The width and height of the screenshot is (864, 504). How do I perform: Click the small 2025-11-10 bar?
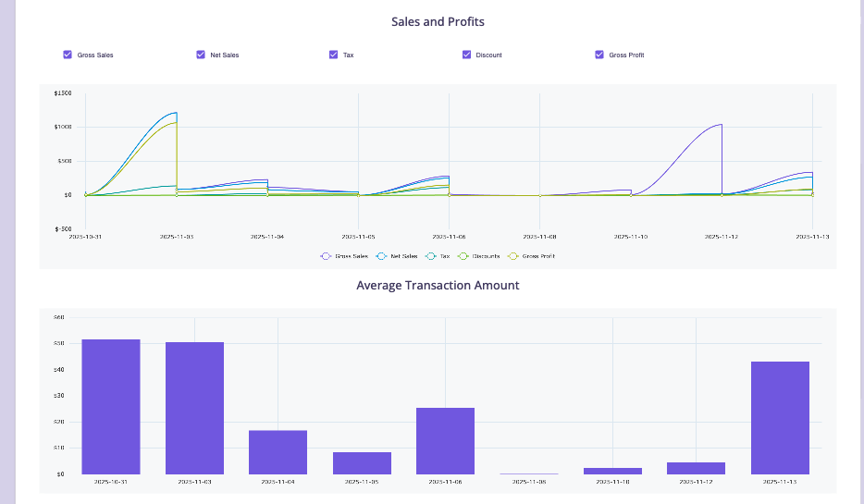(612, 471)
